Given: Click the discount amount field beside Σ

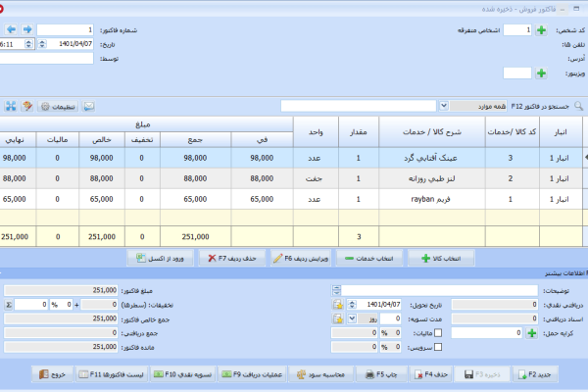Looking at the screenshot, I should pyautogui.click(x=31, y=305).
